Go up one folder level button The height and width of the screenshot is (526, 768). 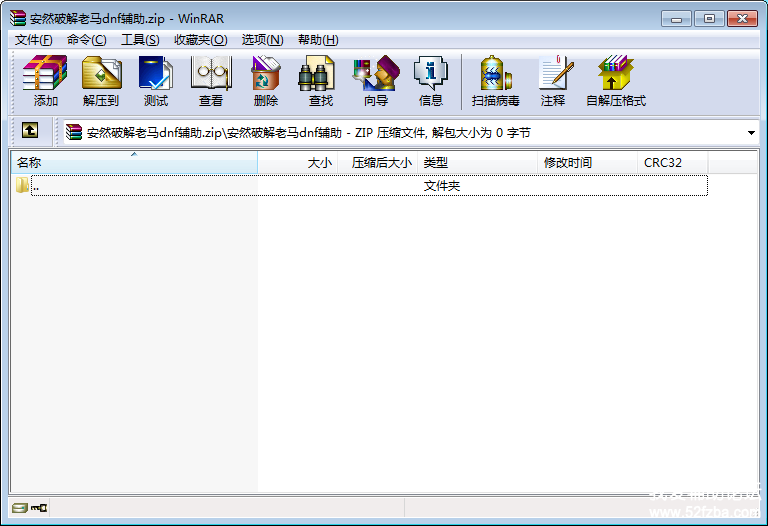pyautogui.click(x=30, y=130)
